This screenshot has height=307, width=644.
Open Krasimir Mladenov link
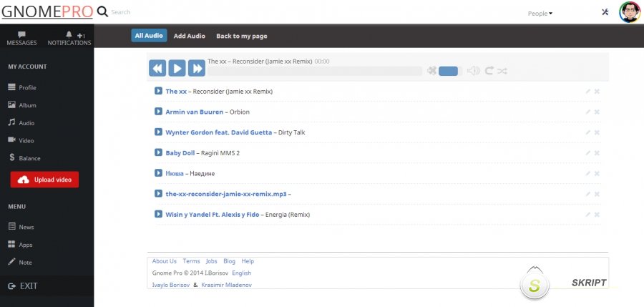227,285
